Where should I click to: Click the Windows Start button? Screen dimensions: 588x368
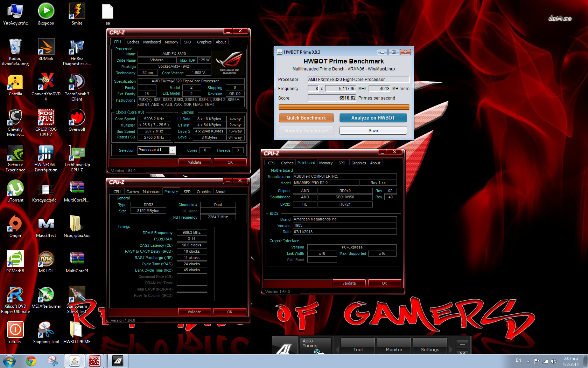[9, 361]
